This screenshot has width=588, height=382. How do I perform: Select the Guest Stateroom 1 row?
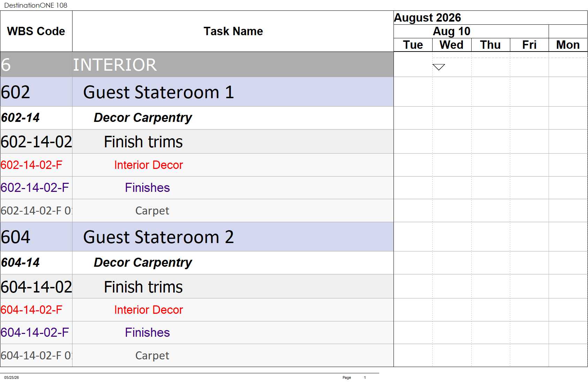197,92
